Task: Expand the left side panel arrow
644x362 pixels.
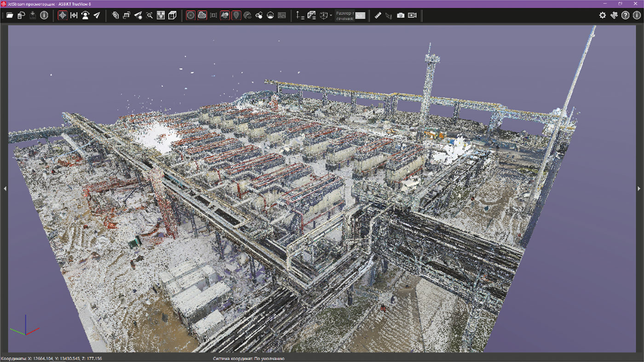Action: [x=4, y=188]
